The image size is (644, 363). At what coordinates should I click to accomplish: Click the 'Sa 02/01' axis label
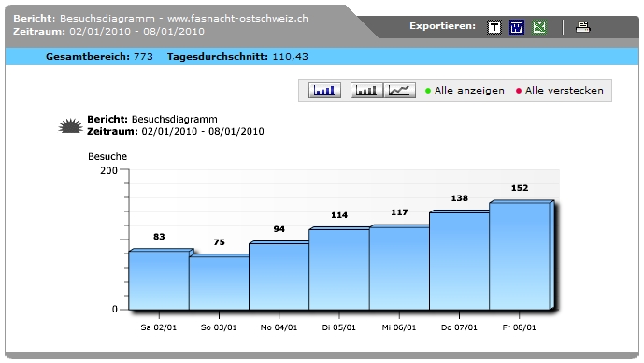(x=159, y=327)
